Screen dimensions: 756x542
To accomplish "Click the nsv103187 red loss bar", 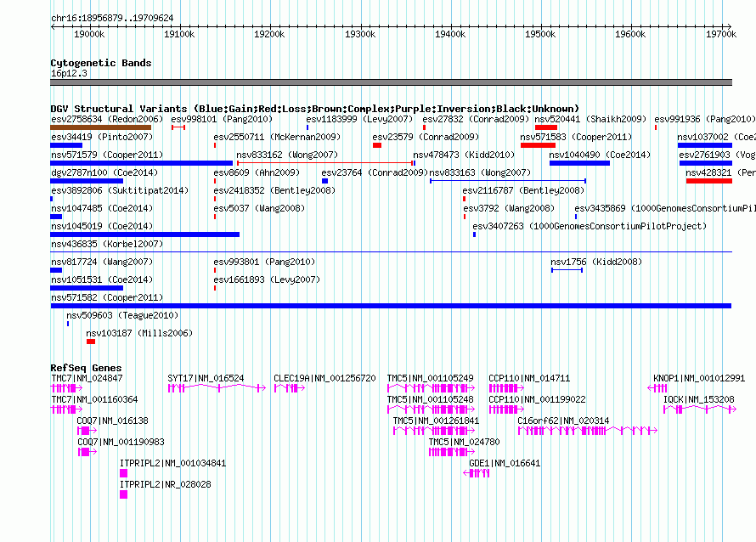I will coord(91,342).
